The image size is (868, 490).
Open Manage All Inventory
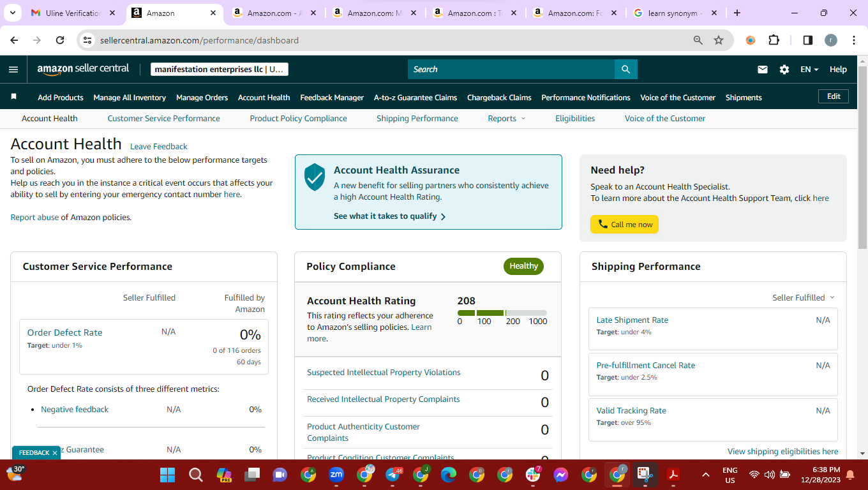pyautogui.click(x=130, y=98)
